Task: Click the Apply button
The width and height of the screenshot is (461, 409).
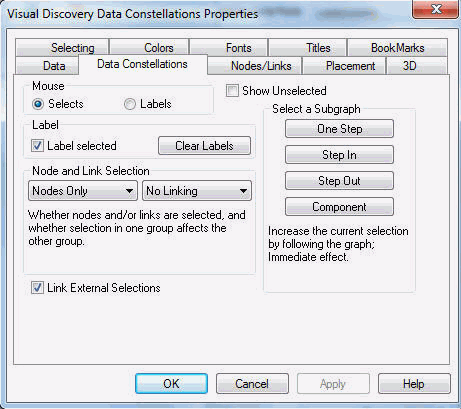Action: pyautogui.click(x=333, y=384)
